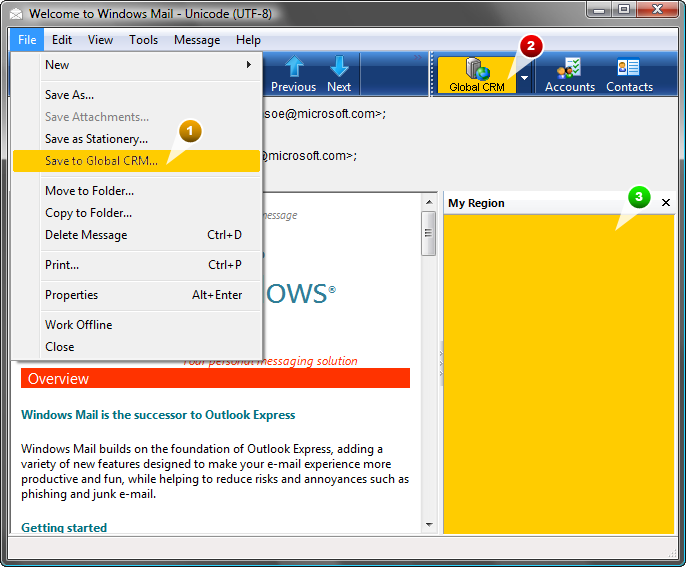Click 'Windows Mail is the successor' heading

pyautogui.click(x=158, y=415)
